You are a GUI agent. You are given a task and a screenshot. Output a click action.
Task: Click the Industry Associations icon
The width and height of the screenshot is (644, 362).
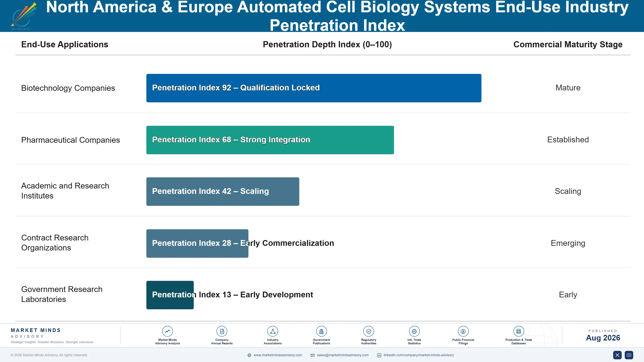coord(273,331)
